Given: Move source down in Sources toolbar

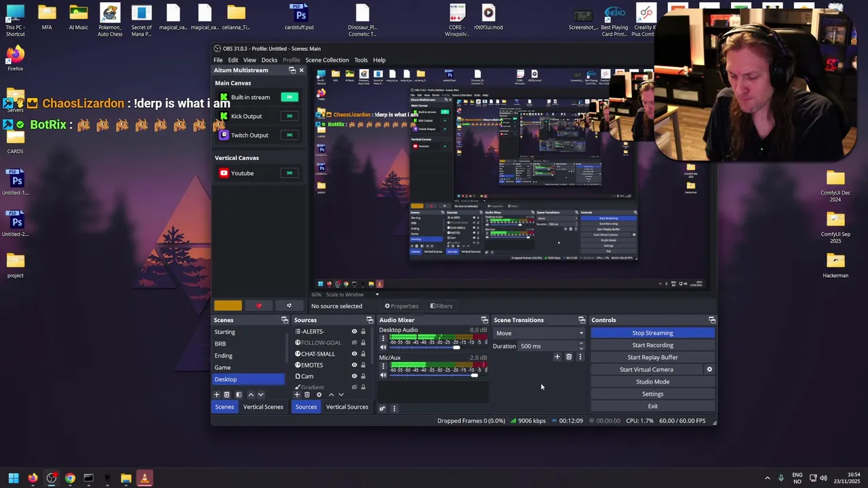Looking at the screenshot, I should click(x=341, y=394).
